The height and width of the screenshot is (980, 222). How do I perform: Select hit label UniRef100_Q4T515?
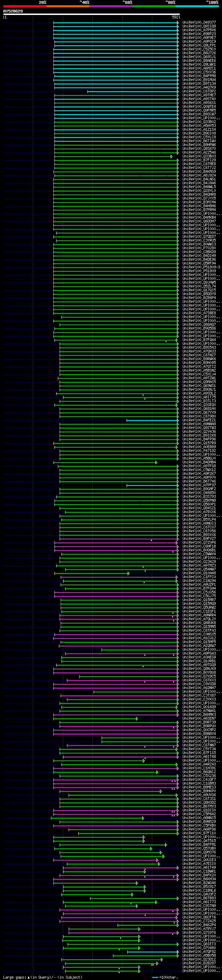pos(199,841)
